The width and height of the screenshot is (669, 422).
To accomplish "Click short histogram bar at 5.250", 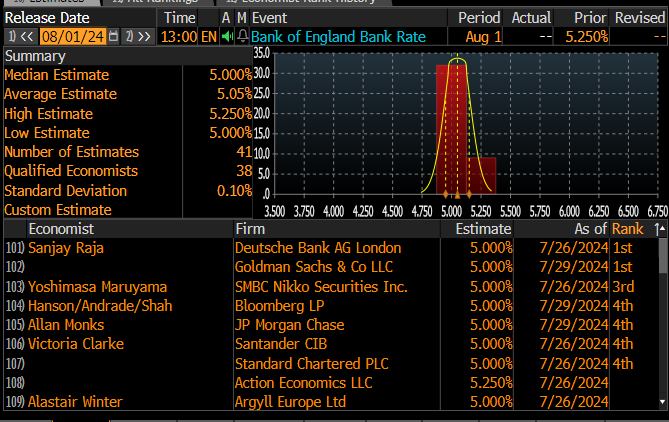I will pos(482,176).
